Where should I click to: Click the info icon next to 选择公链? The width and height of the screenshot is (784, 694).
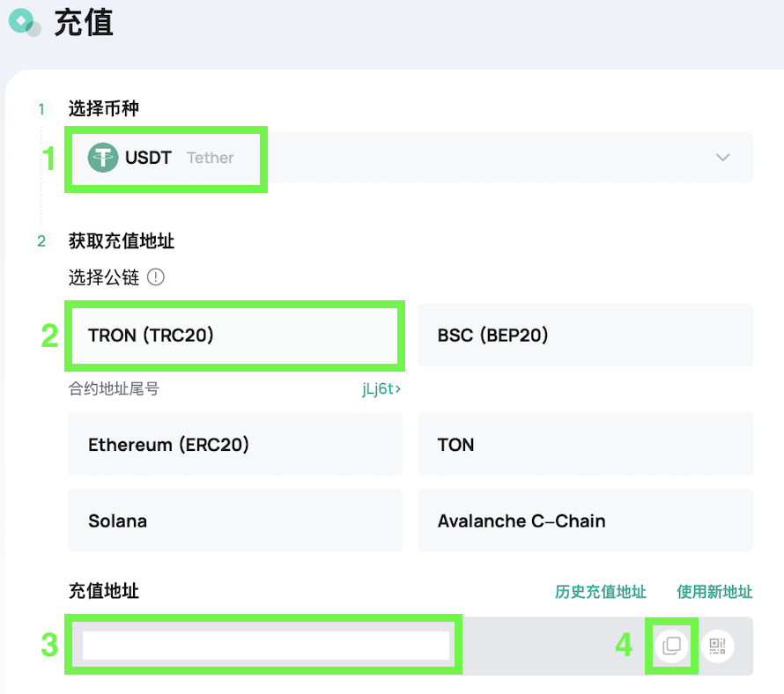(x=156, y=277)
